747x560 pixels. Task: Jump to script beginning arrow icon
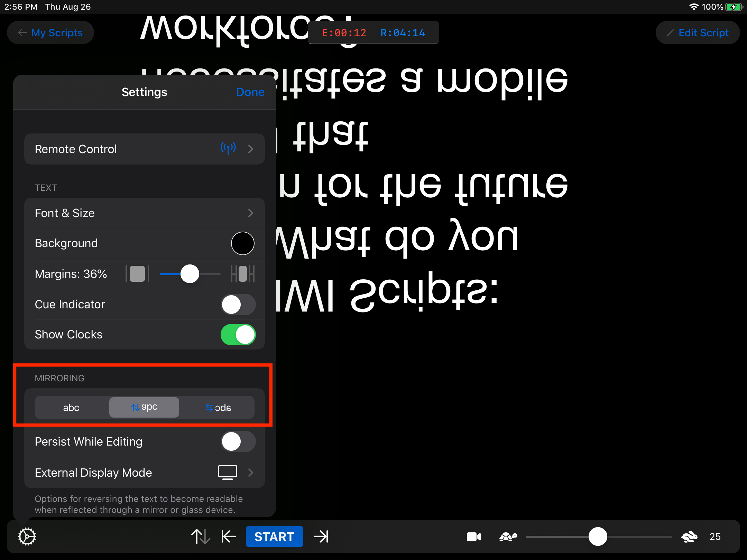click(229, 536)
